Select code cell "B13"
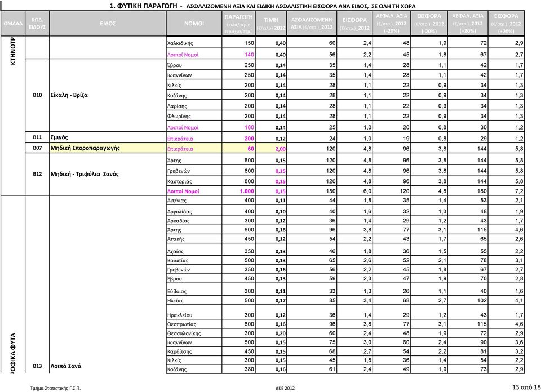Viewport: 541px width, 392px height. click(x=37, y=366)
